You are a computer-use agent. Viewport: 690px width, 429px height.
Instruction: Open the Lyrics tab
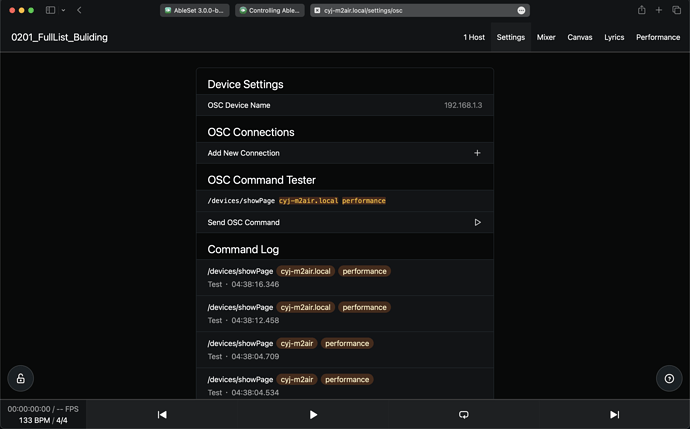click(x=614, y=37)
